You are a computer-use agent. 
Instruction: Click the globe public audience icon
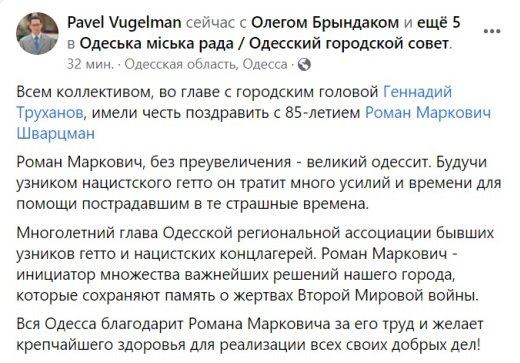tap(304, 64)
